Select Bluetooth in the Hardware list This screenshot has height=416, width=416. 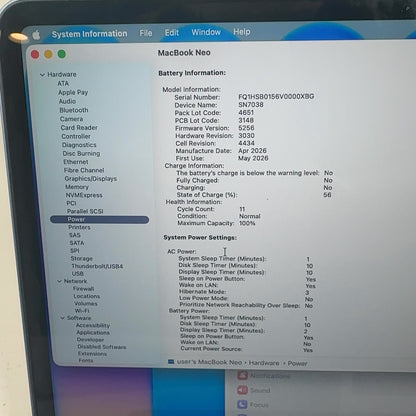pos(74,110)
